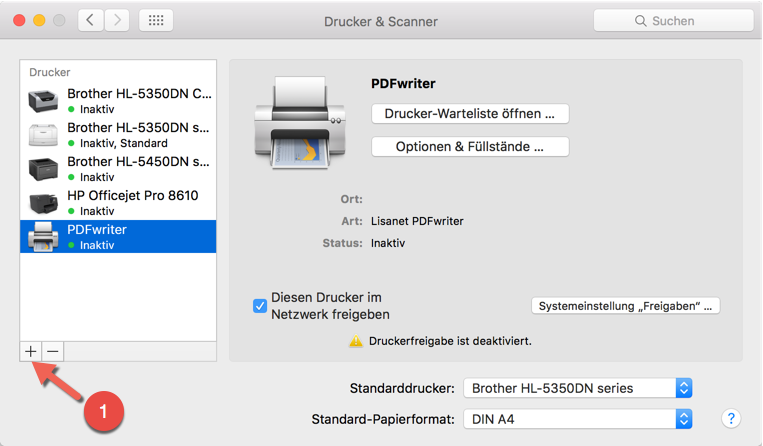Click the Brother HL-5450DN printer icon
The image size is (763, 446).
(43, 169)
